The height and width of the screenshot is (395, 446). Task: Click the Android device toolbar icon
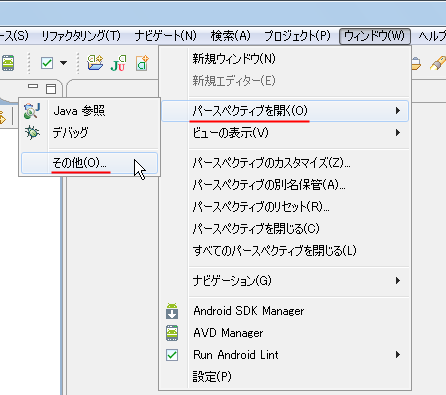tap(8, 63)
